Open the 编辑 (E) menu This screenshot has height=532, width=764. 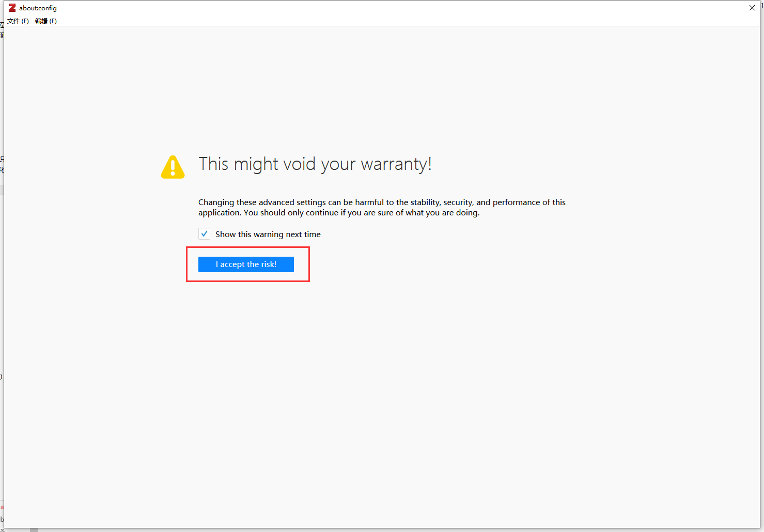click(x=45, y=21)
